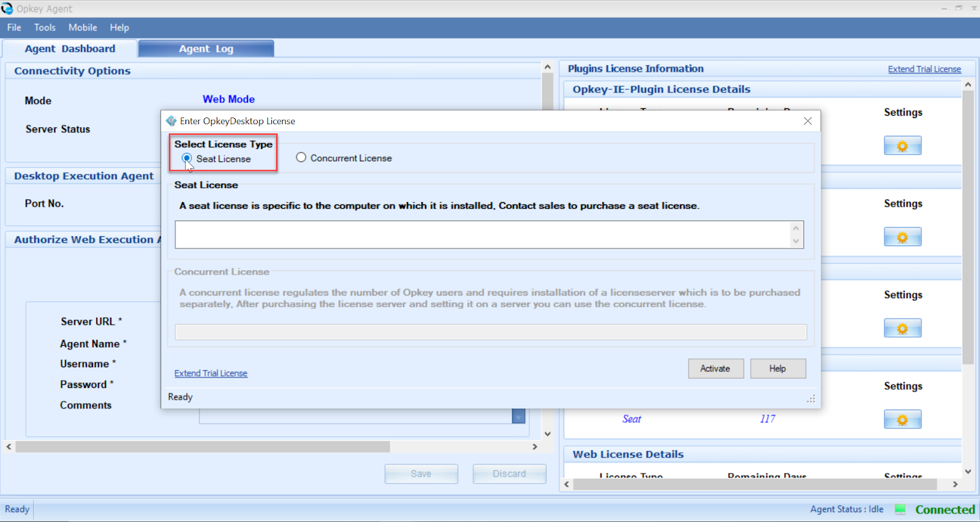Image resolution: width=980 pixels, height=522 pixels.
Task: Click 'Agent Status : Idle' in status bar
Action: pyautogui.click(x=846, y=509)
